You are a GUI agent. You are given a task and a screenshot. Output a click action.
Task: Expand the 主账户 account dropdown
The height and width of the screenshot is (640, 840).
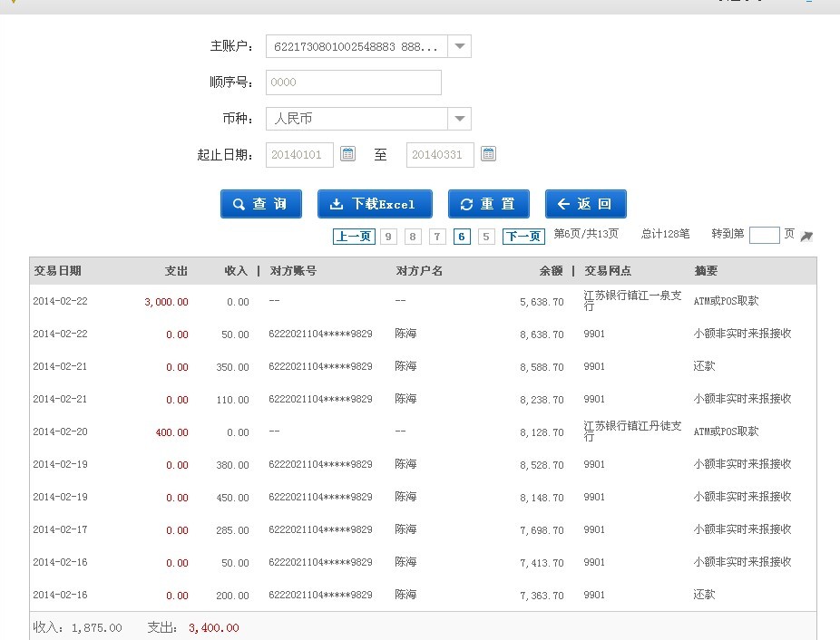460,46
